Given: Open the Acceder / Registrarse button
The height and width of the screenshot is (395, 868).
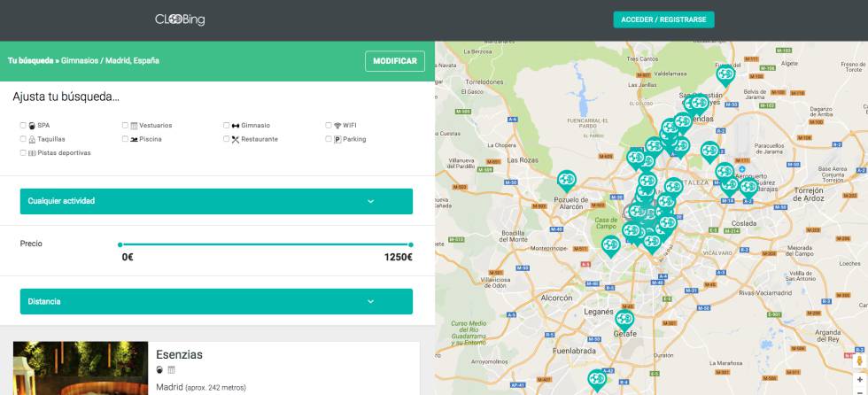Looking at the screenshot, I should click(663, 19).
